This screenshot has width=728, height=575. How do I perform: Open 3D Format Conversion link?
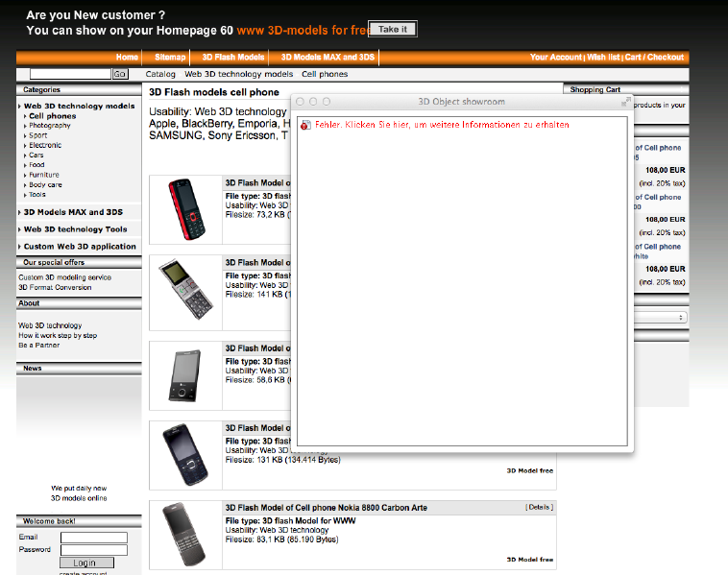point(55,288)
